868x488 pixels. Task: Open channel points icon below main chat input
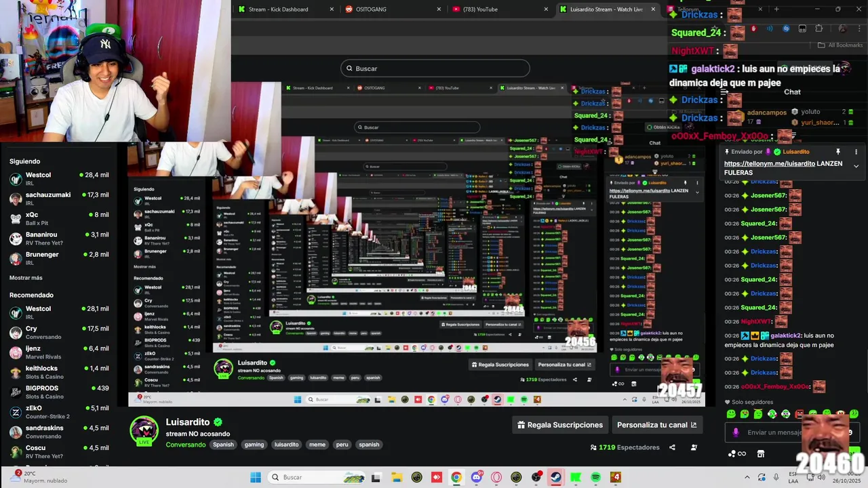(736, 453)
